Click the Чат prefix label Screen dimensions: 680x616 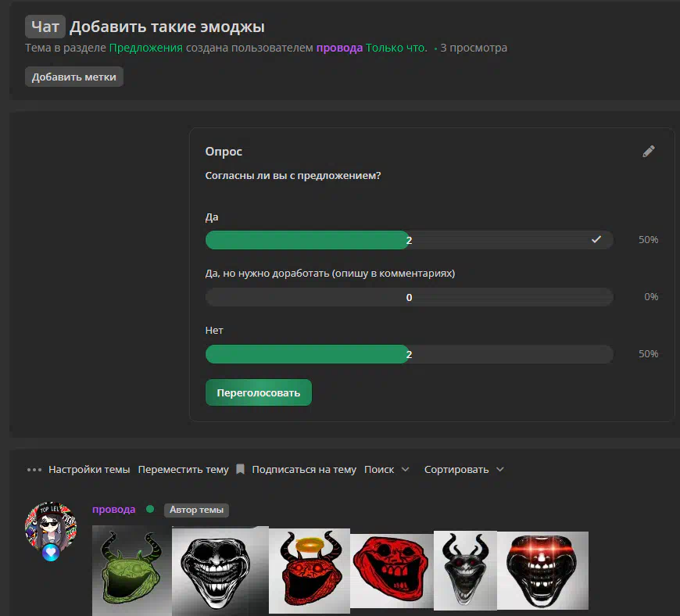coord(45,27)
